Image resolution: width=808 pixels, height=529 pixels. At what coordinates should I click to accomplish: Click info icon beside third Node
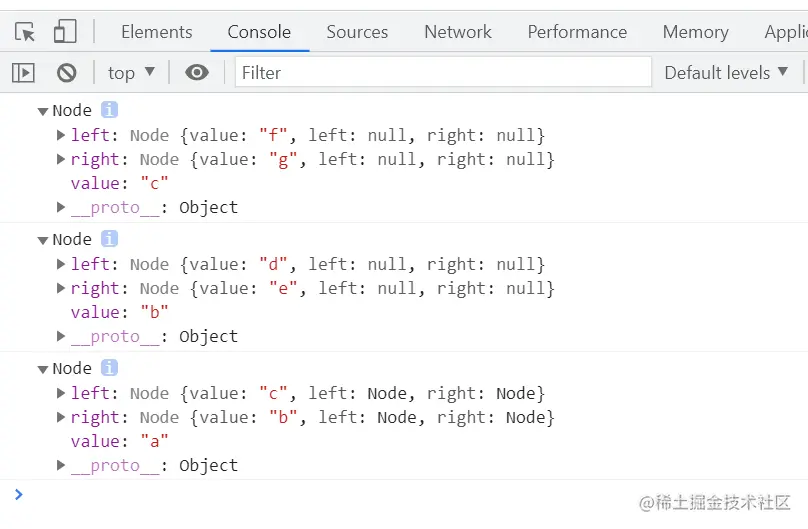pos(109,368)
